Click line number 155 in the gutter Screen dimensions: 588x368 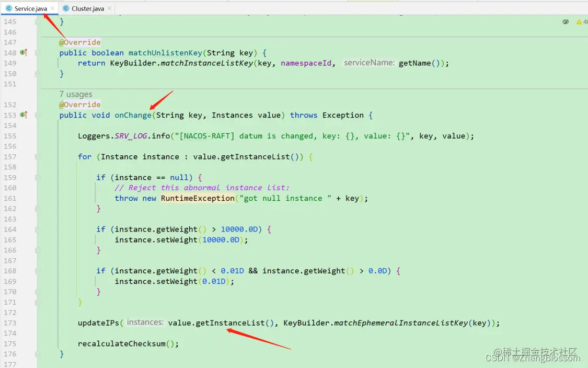(x=10, y=136)
